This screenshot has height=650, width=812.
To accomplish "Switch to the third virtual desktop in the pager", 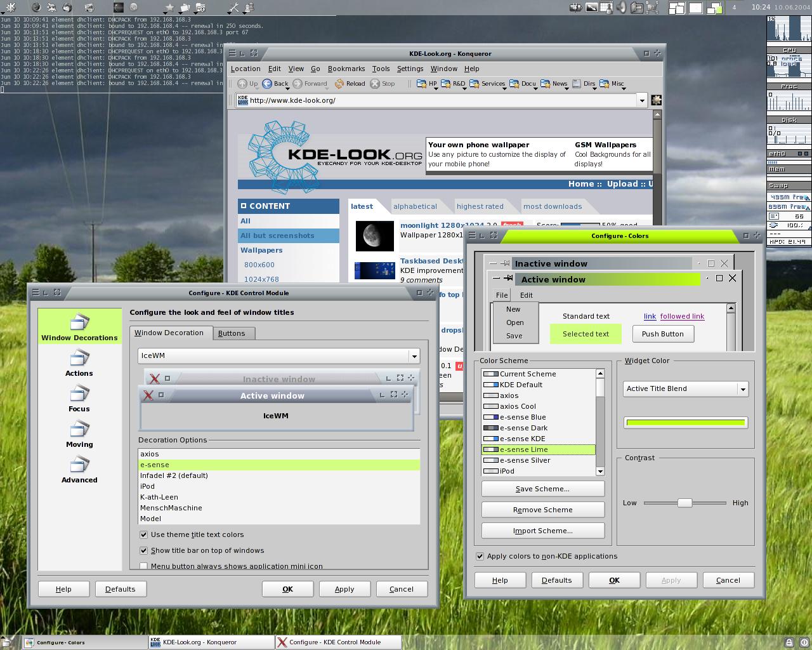I will coord(715,8).
